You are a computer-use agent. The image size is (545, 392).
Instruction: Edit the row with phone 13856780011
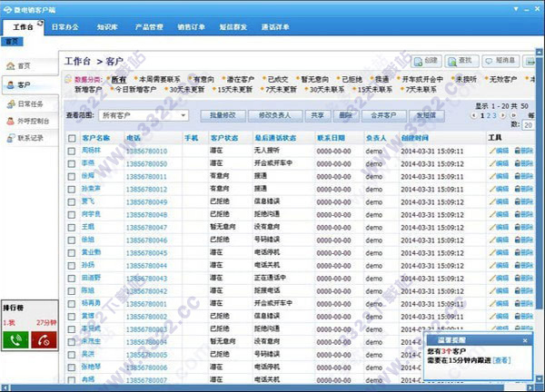499,176
